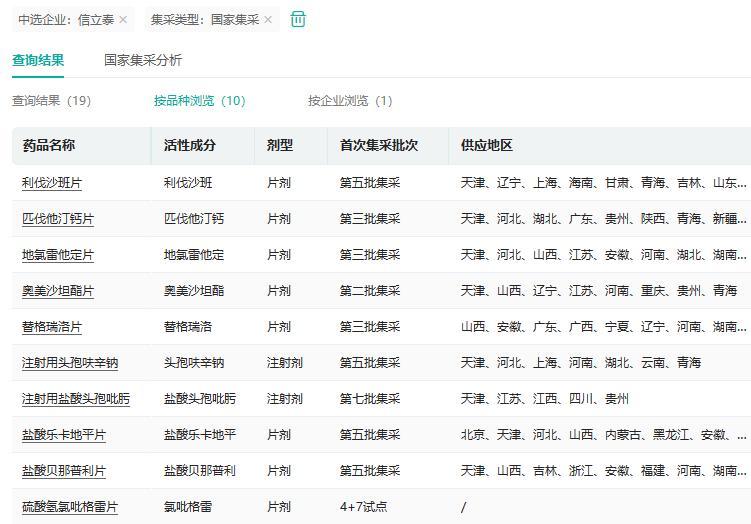Click the 第二批集采 batch cell
751x524 pixels.
point(370,291)
